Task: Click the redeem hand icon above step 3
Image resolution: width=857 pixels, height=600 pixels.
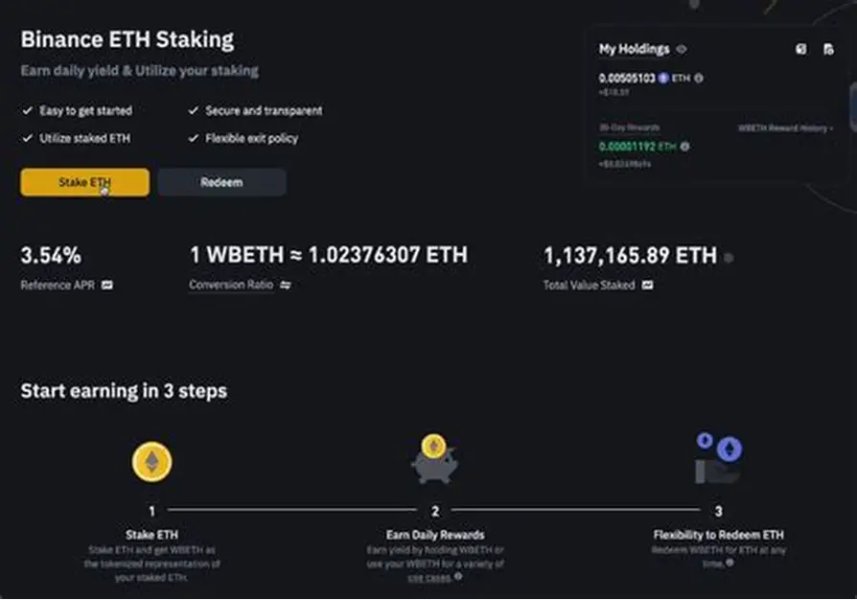Action: [718, 458]
